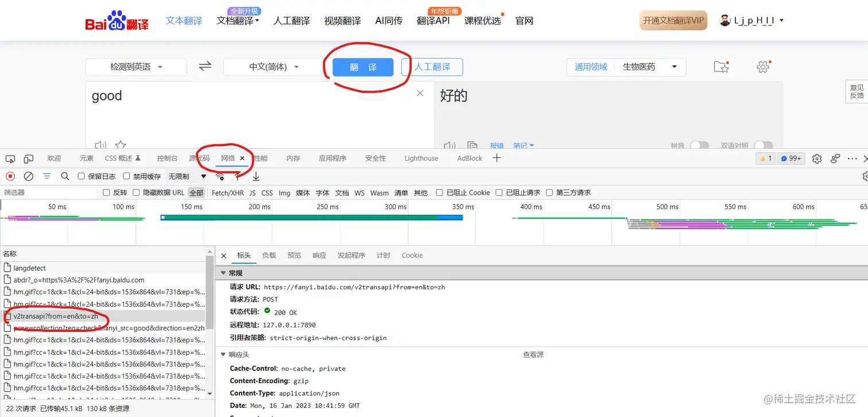Enable 禁用缓存 checkbox
Viewport: 868px width, 417px height.
click(x=126, y=176)
